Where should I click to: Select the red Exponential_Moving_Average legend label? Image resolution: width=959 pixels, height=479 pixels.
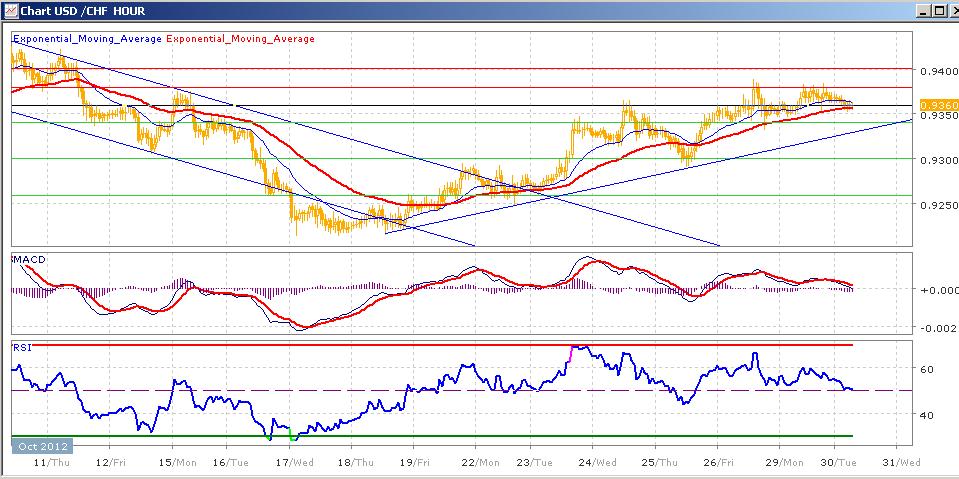[240, 39]
